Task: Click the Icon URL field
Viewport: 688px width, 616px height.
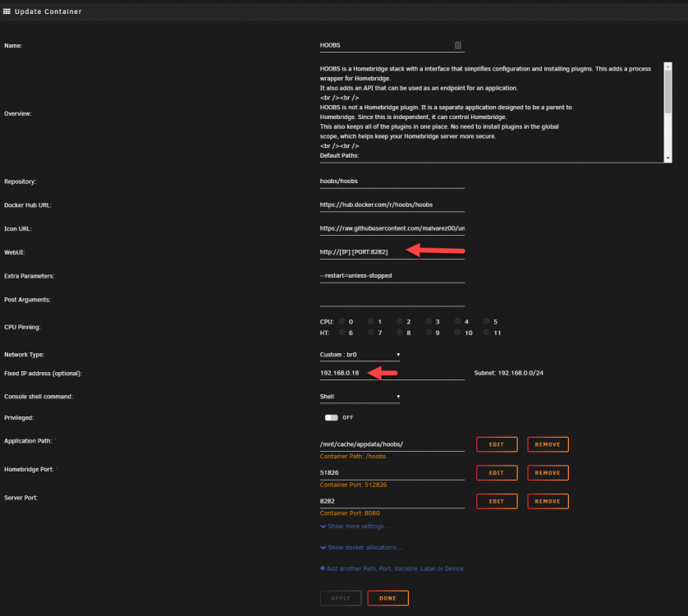Action: [x=392, y=229]
